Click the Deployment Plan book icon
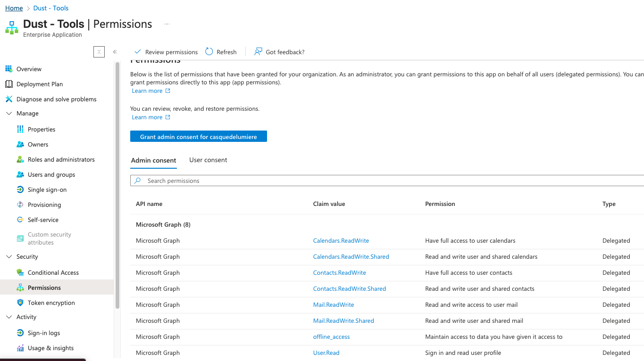 click(8, 84)
